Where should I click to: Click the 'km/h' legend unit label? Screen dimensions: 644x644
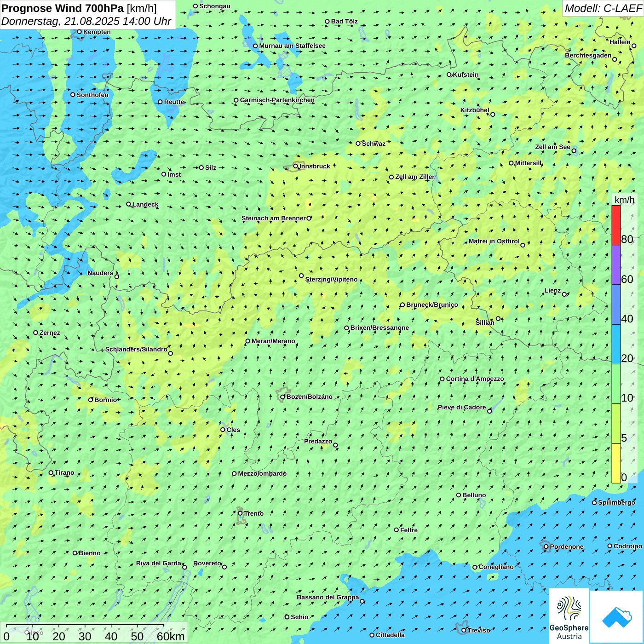point(624,200)
